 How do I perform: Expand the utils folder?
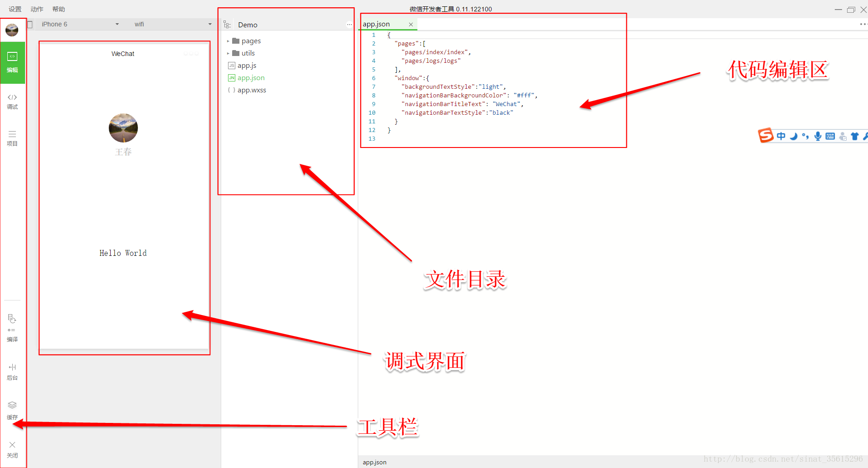coord(228,53)
